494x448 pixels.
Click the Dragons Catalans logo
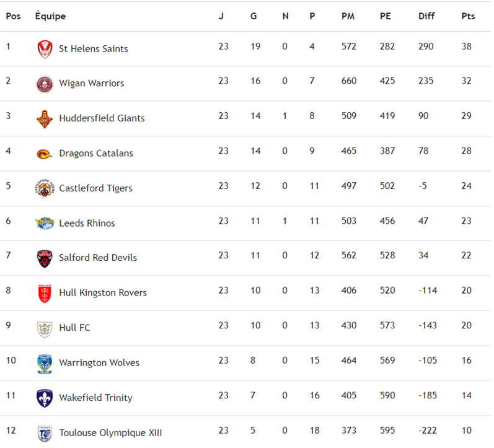tap(45, 154)
